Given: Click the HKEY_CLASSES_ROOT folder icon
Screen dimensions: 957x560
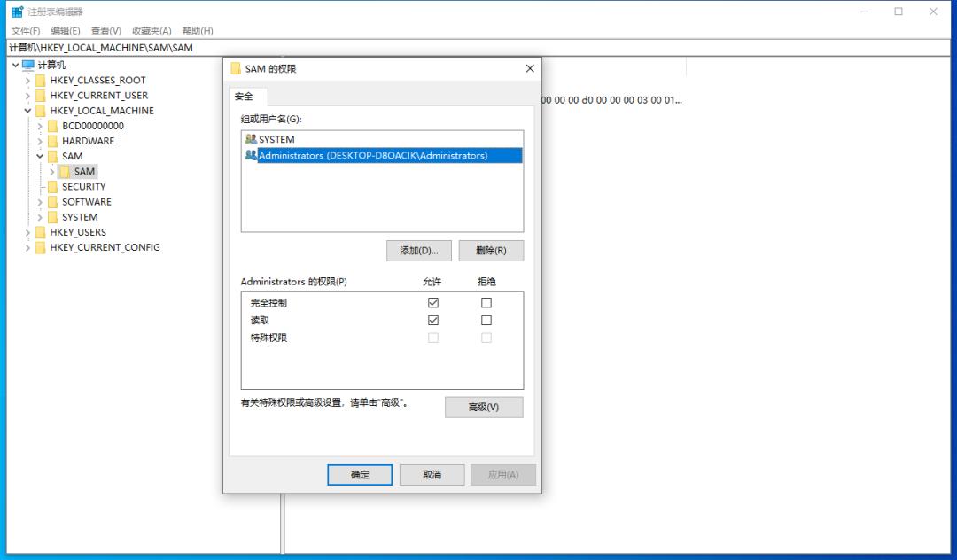Looking at the screenshot, I should [41, 81].
